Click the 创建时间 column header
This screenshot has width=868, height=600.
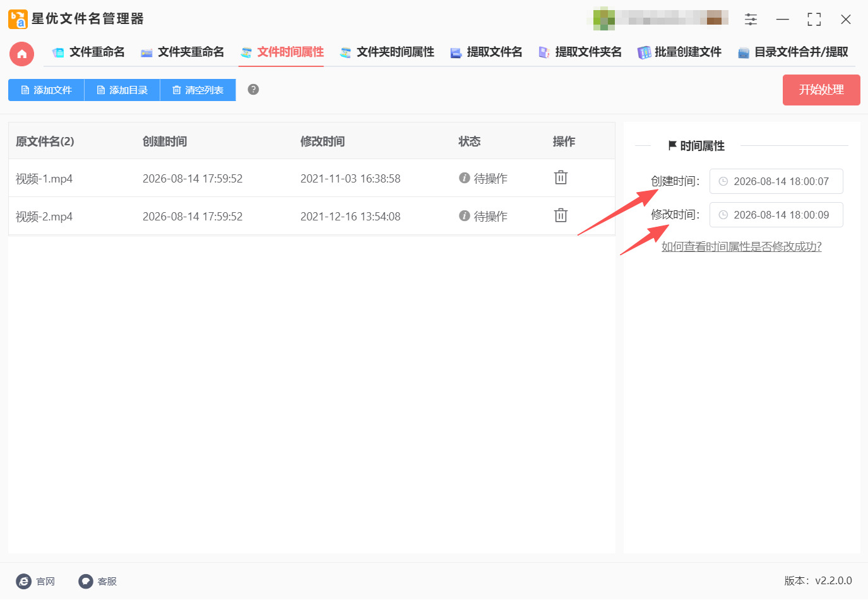pos(165,141)
